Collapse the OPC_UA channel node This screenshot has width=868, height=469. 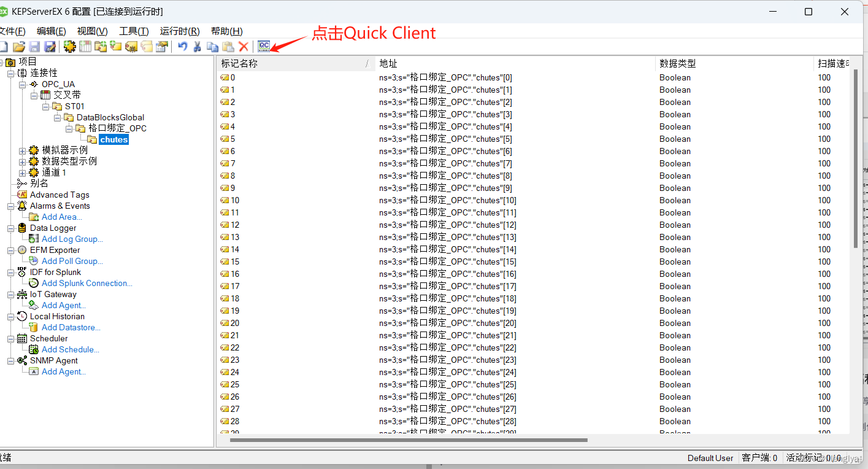coord(22,84)
